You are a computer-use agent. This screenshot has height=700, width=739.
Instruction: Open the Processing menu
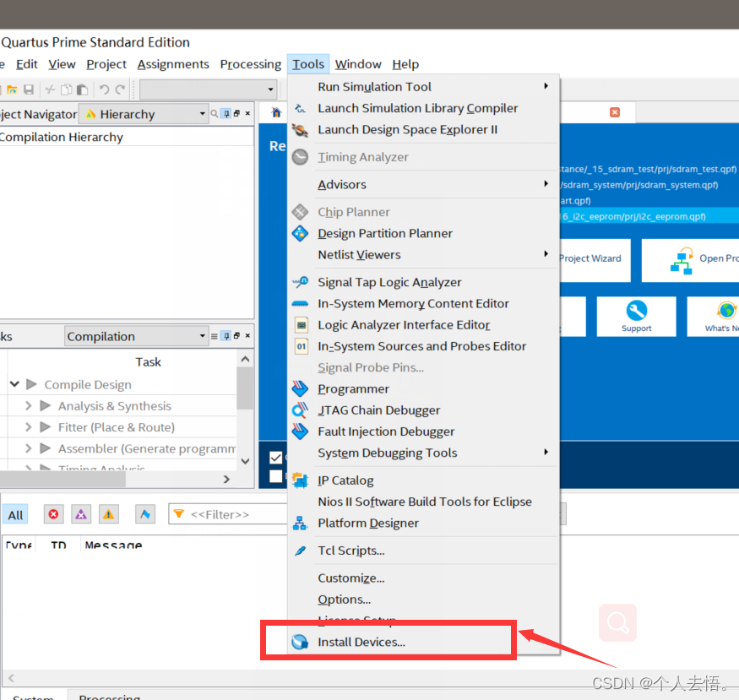click(x=250, y=64)
